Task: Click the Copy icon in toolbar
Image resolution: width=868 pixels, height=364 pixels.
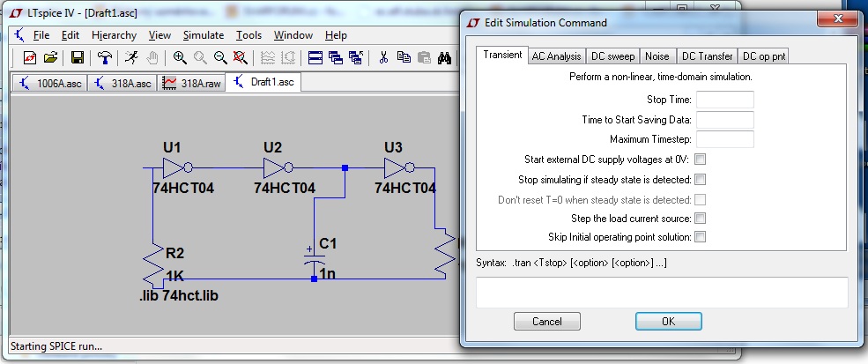Action: point(404,57)
